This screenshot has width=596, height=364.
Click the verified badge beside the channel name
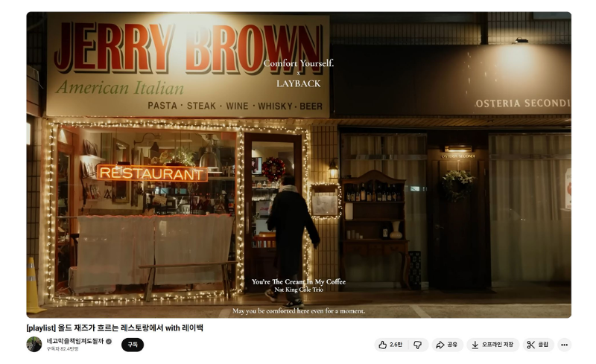[109, 341]
